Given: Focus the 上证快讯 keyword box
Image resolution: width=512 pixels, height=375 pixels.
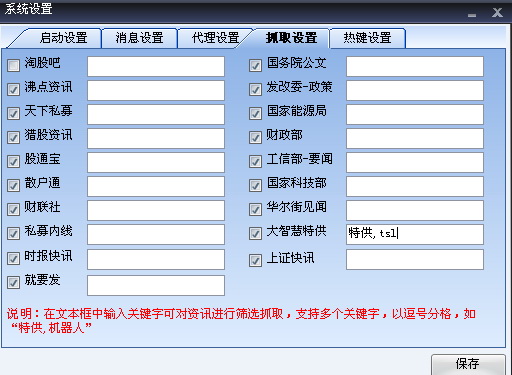Looking at the screenshot, I should [x=415, y=259].
